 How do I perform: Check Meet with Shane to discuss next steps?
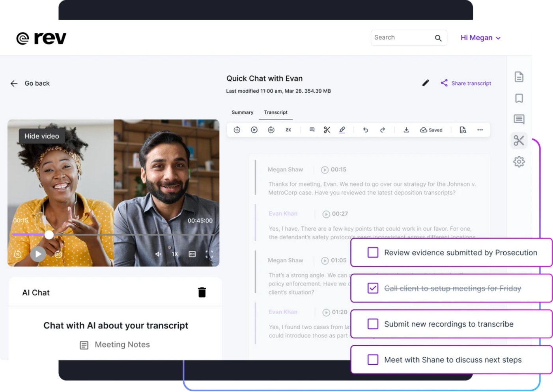(373, 360)
